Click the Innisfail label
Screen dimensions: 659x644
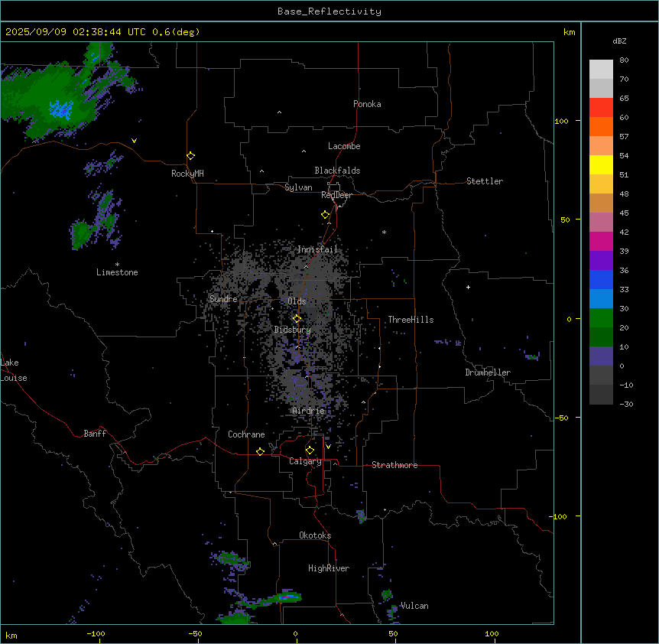[x=317, y=249]
